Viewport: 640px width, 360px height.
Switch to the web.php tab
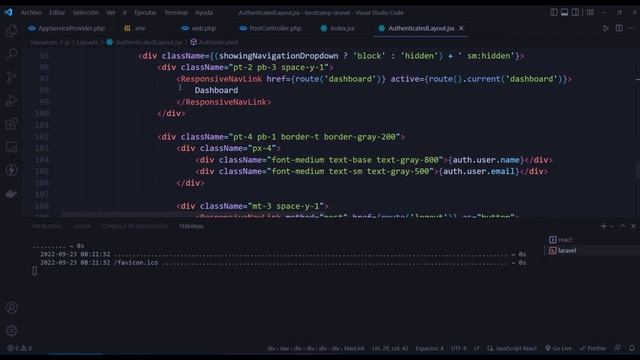[199, 28]
